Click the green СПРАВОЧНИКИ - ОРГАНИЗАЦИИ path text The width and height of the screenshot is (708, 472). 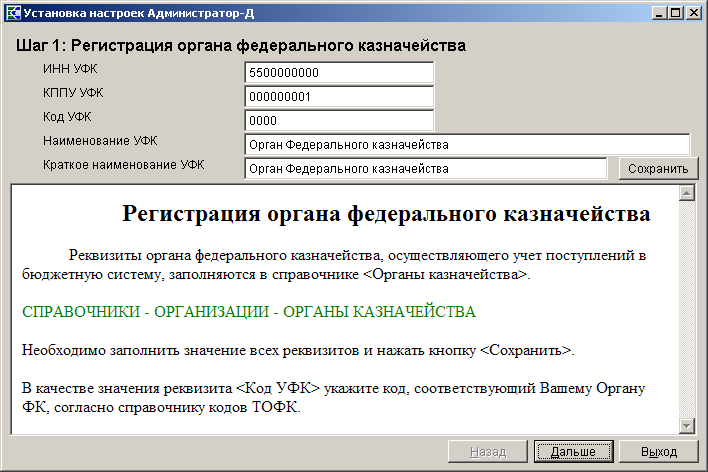pos(249,312)
